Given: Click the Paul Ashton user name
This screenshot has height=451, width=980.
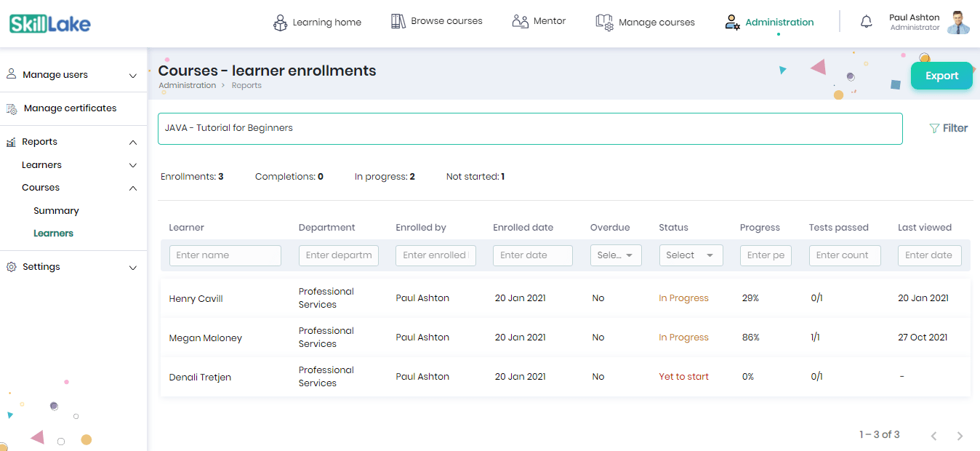Looking at the screenshot, I should 915,17.
